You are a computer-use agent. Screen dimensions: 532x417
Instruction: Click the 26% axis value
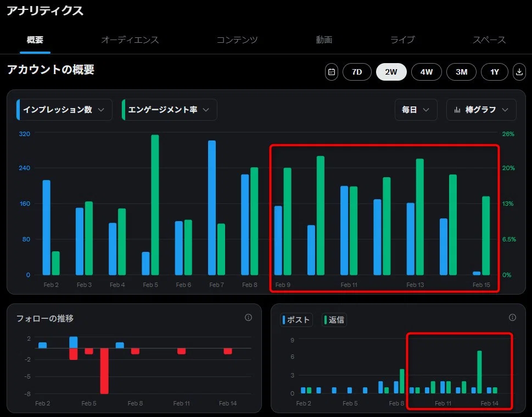tap(508, 134)
